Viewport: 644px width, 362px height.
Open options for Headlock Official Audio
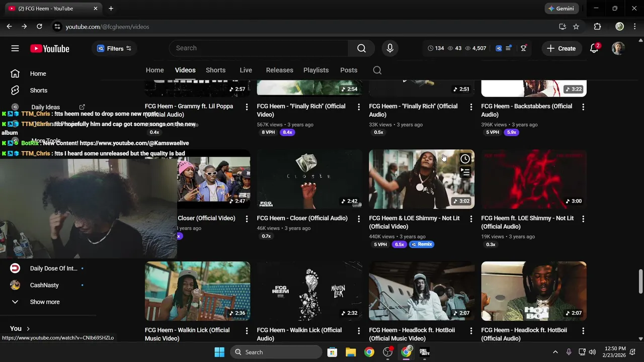pos(583,331)
